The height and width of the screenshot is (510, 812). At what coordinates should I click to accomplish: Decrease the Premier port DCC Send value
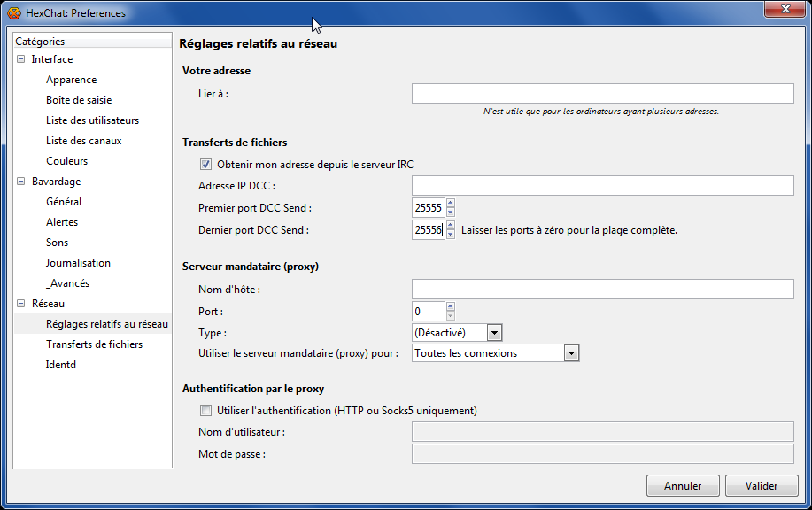(x=450, y=212)
